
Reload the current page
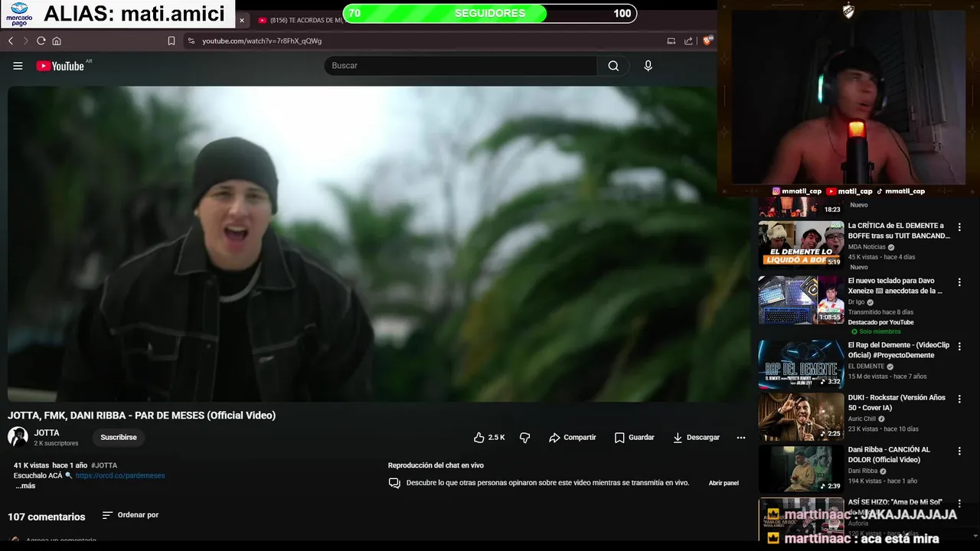pyautogui.click(x=41, y=41)
